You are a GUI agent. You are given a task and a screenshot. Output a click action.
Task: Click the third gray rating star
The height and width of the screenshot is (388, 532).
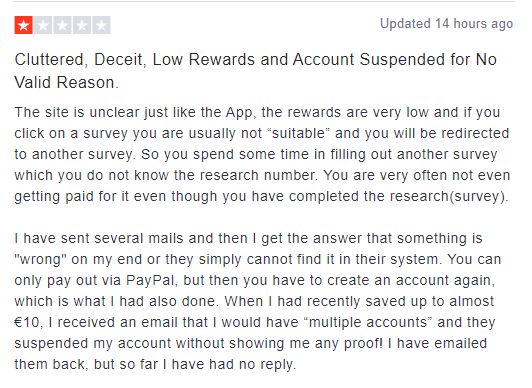(62, 25)
